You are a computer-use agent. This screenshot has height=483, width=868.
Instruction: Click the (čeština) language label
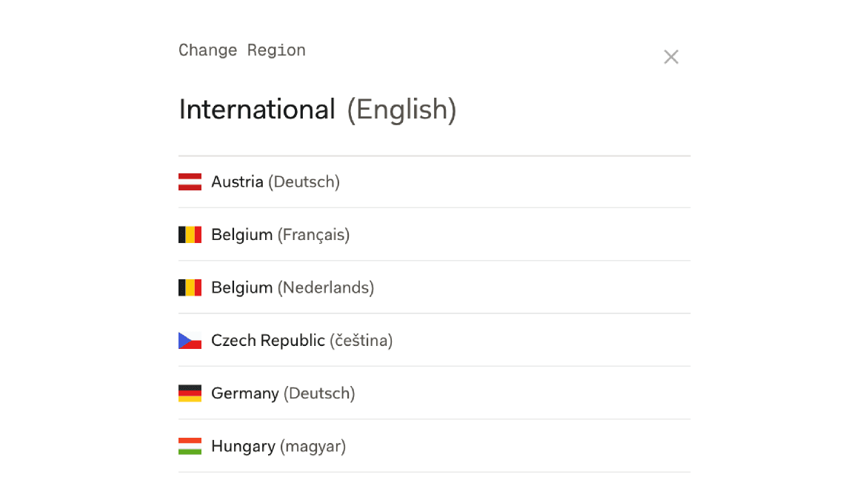[x=361, y=340]
